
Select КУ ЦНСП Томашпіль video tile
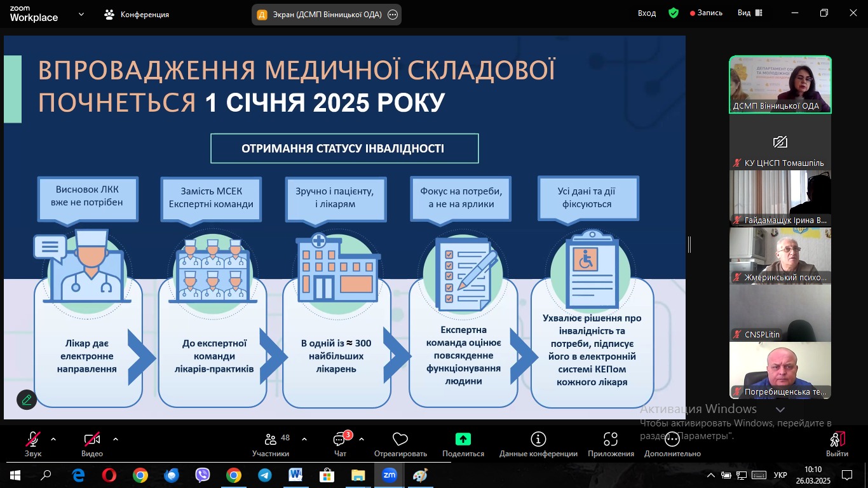coord(780,142)
